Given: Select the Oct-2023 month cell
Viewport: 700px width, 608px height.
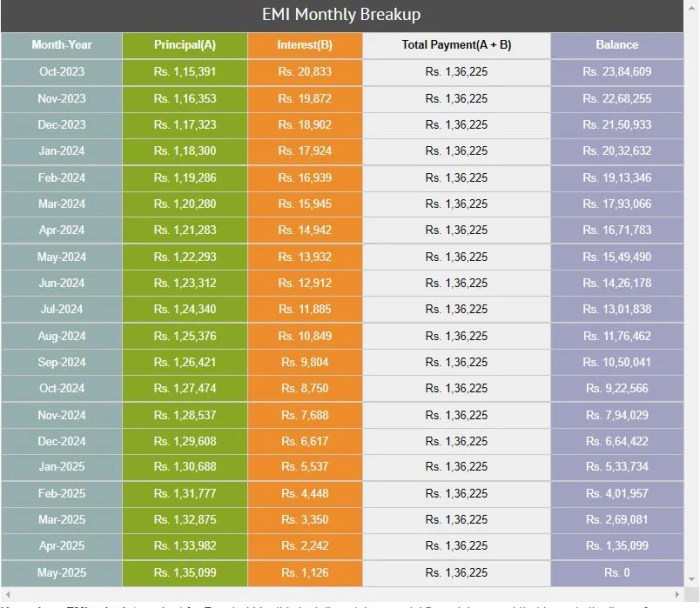Looking at the screenshot, I should pos(62,72).
